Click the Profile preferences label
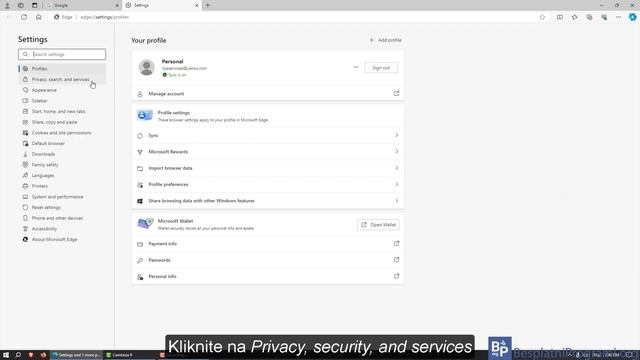 tap(168, 184)
